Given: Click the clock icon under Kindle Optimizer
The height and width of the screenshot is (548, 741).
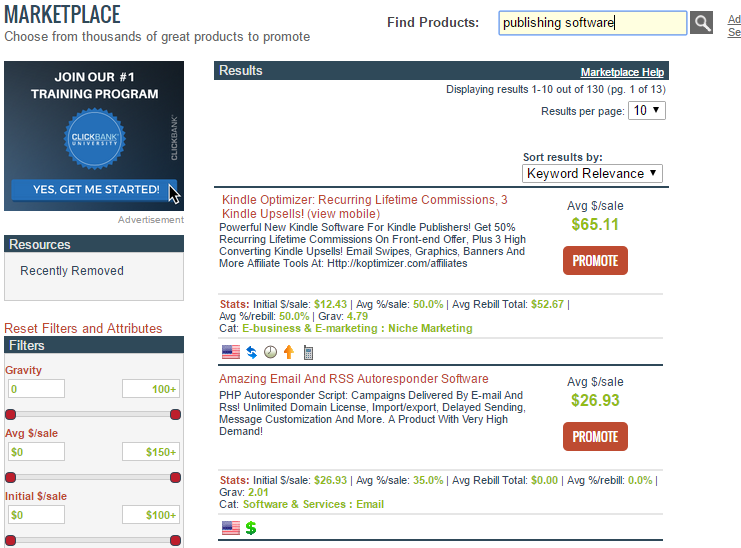Looking at the screenshot, I should (270, 352).
